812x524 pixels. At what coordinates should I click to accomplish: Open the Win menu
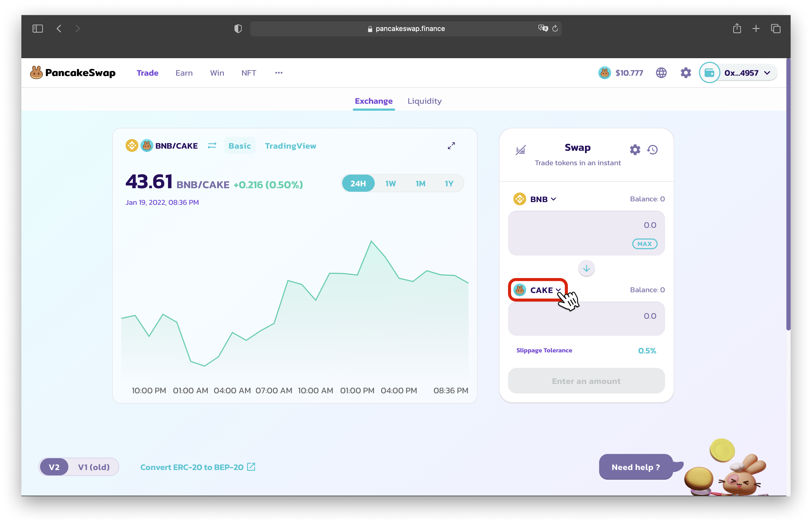tap(217, 73)
